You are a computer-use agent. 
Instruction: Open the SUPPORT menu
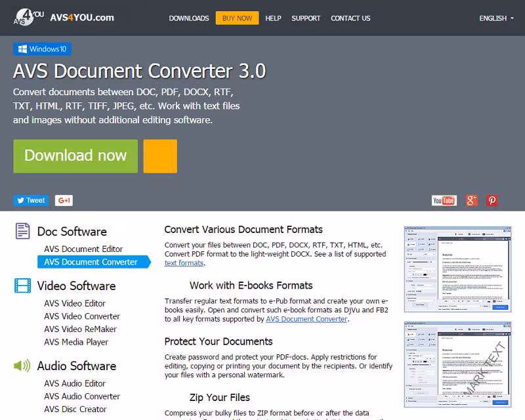[x=306, y=18]
